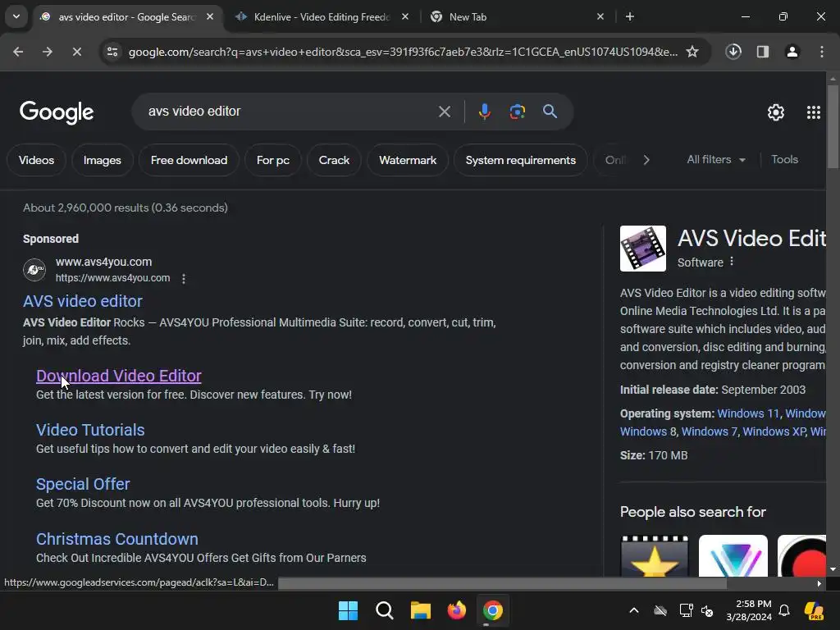840x630 pixels.
Task: Click the horizontal scrollbar at page bottom
Action: [502, 583]
